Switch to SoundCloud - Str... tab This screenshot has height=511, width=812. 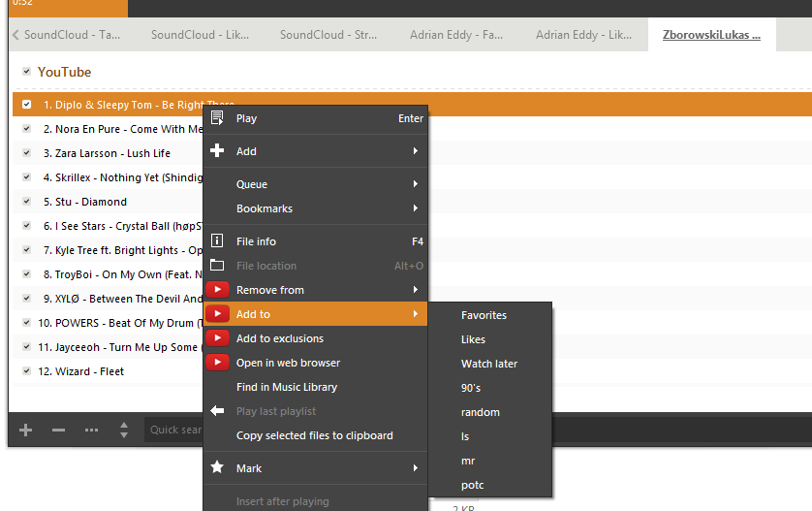coord(328,35)
